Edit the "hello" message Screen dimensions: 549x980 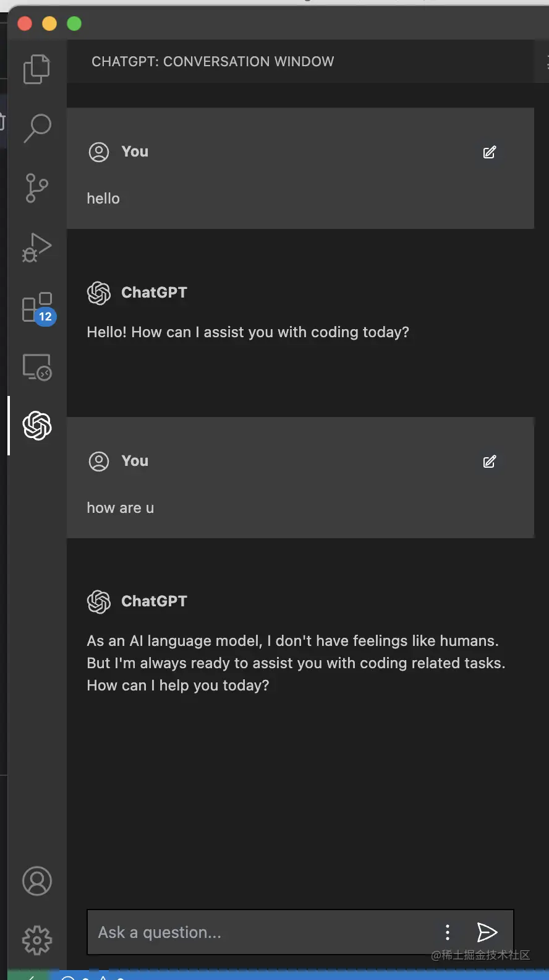tap(489, 152)
